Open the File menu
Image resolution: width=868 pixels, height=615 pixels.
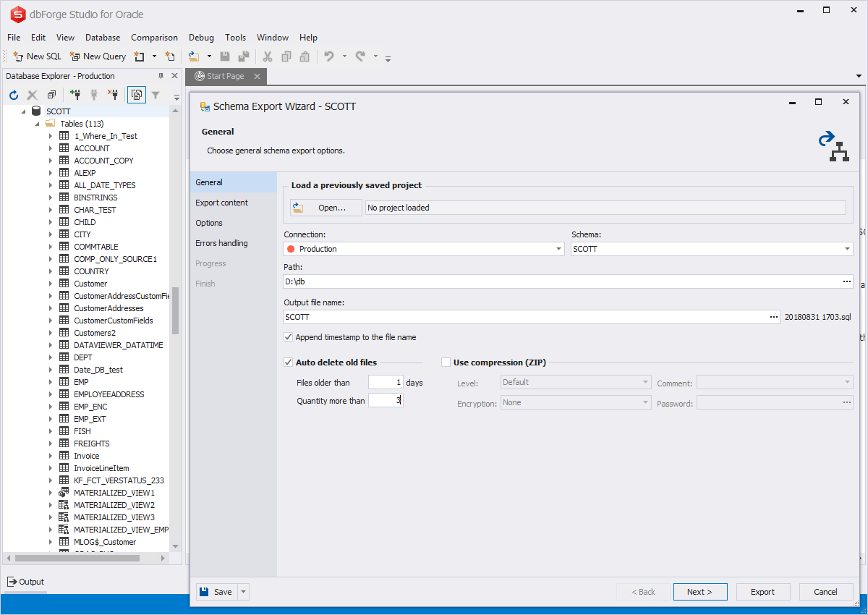pyautogui.click(x=14, y=38)
